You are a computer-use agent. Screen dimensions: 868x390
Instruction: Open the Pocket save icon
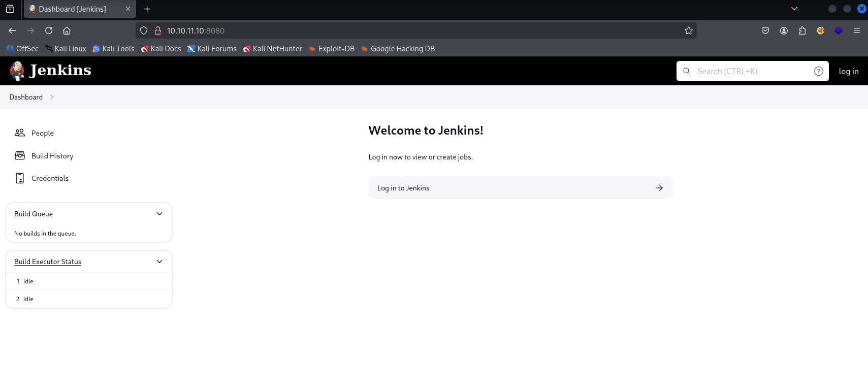click(x=765, y=30)
